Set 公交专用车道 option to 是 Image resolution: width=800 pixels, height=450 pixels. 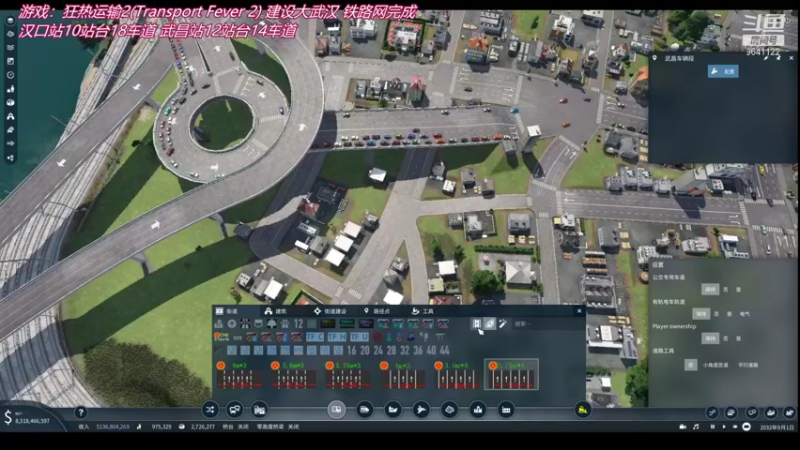click(738, 289)
